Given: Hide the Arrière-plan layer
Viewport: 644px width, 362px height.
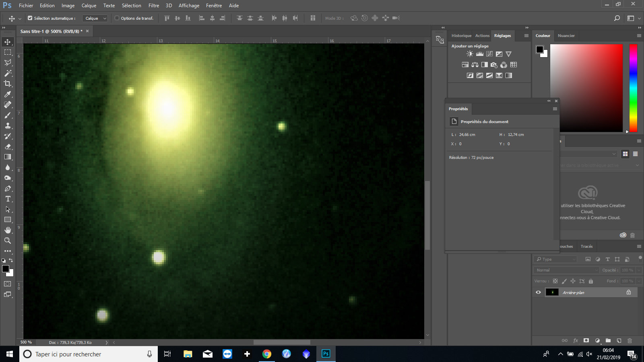Looking at the screenshot, I should [x=538, y=292].
